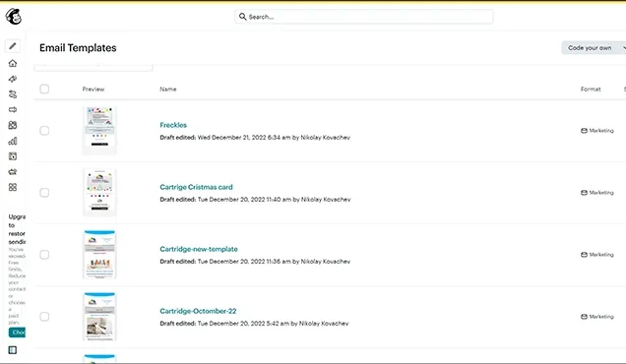Viewport: 626px width, 364px height.
Task: Expand the Code your own dropdown arrow
Action: point(623,48)
